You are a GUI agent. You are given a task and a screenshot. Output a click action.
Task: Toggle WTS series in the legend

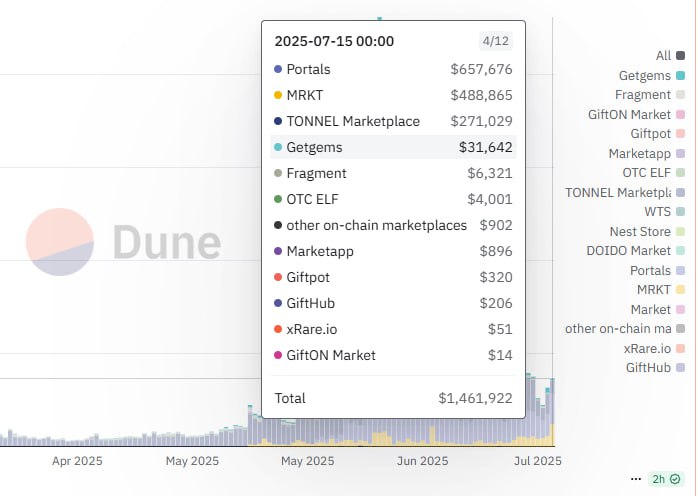click(x=665, y=211)
